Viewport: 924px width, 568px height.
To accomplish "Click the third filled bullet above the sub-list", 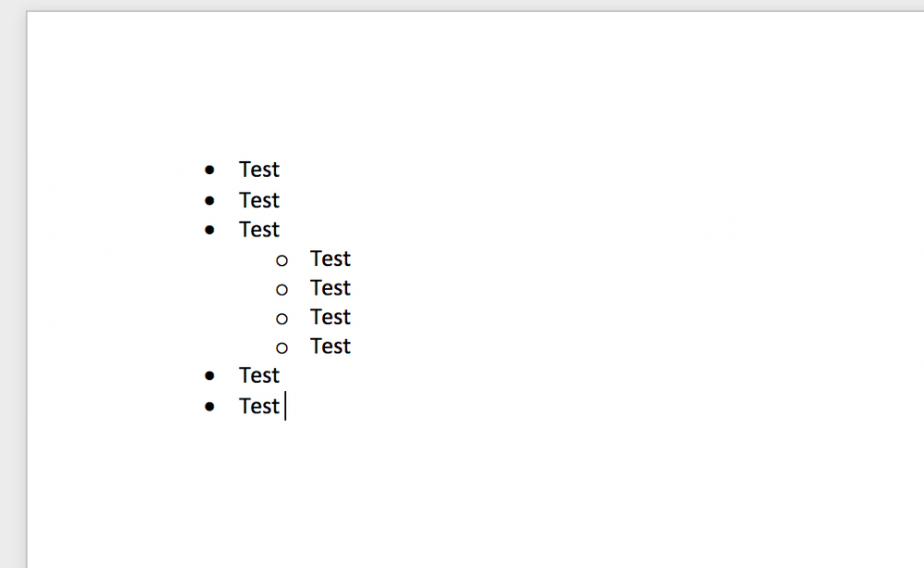I will (210, 229).
